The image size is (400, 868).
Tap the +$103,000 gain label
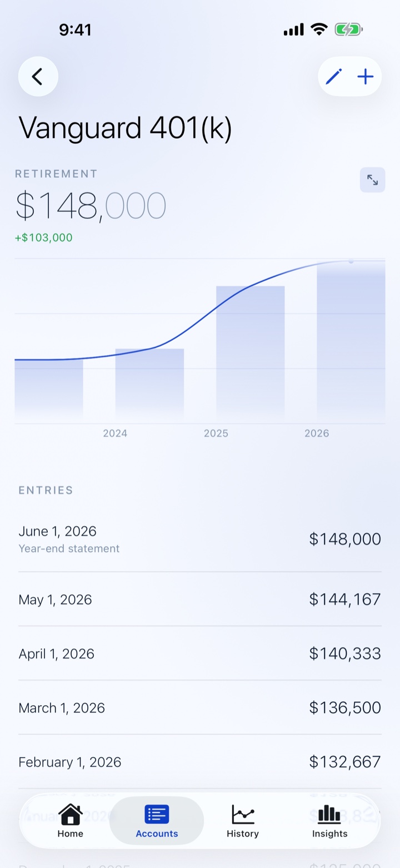[x=44, y=238]
